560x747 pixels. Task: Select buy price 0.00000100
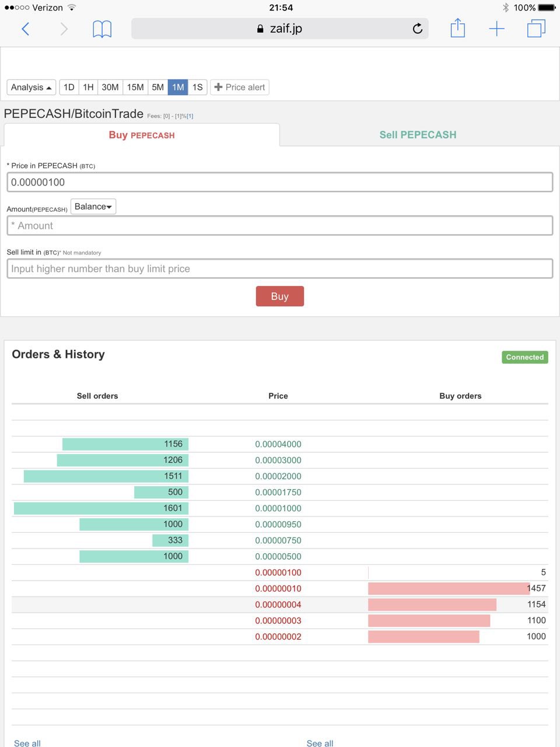click(x=278, y=573)
